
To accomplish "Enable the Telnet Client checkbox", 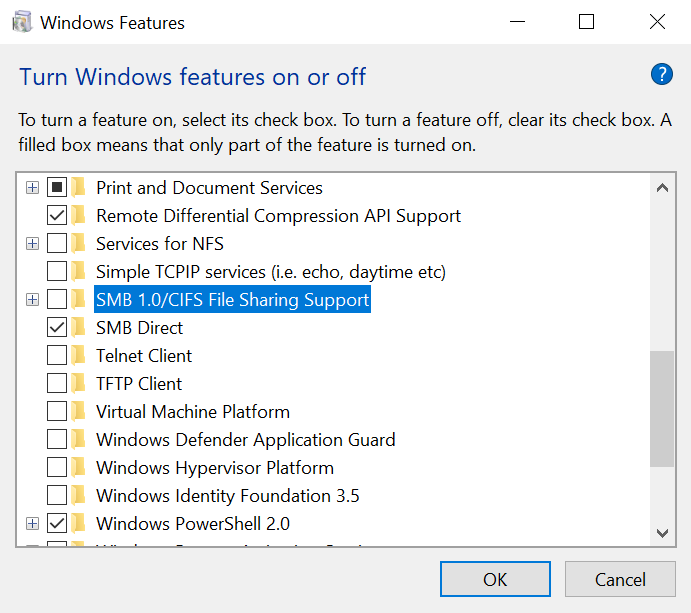I will coord(57,355).
